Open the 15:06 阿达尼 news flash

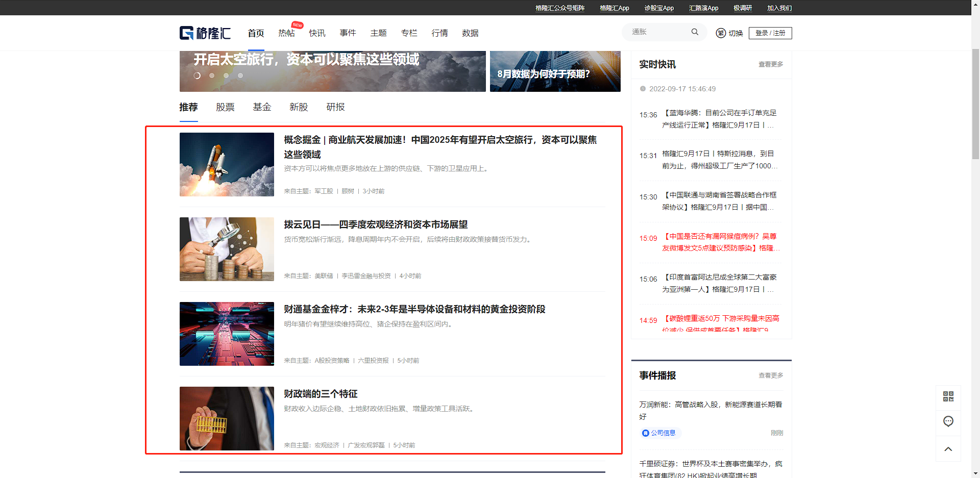coord(719,283)
